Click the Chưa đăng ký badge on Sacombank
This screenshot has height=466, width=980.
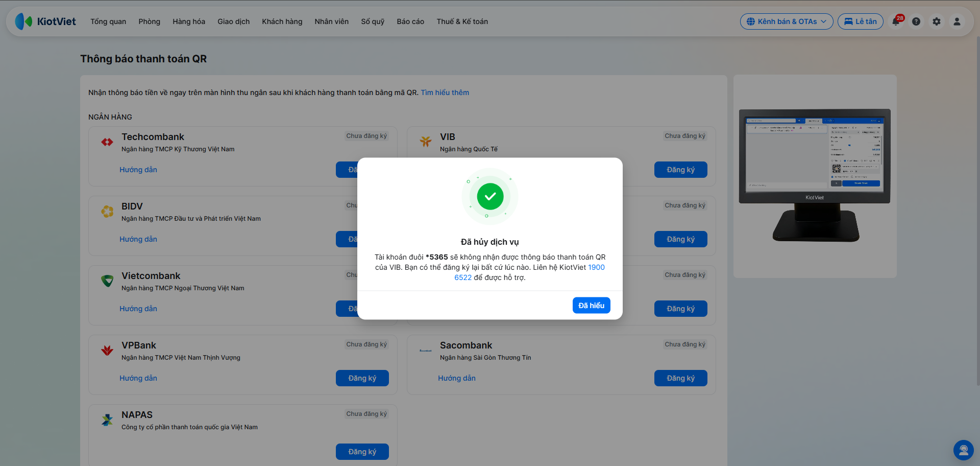685,344
